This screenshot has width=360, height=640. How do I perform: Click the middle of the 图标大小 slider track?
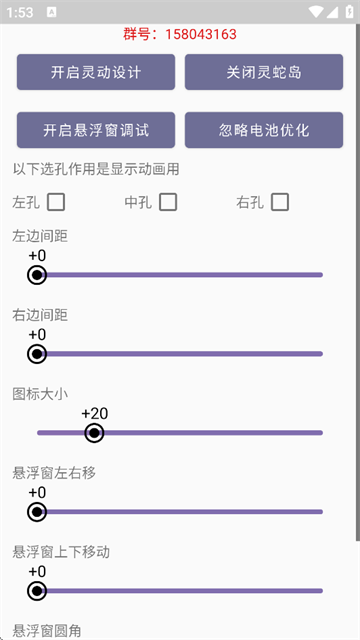pyautogui.click(x=180, y=433)
